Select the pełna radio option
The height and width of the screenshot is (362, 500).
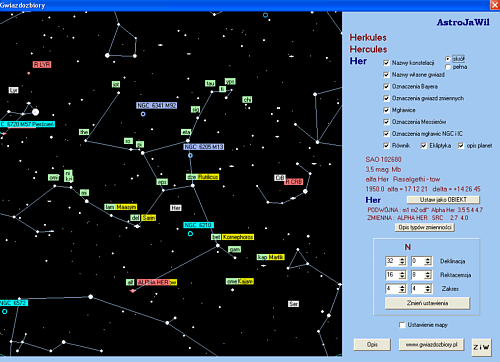(x=448, y=67)
